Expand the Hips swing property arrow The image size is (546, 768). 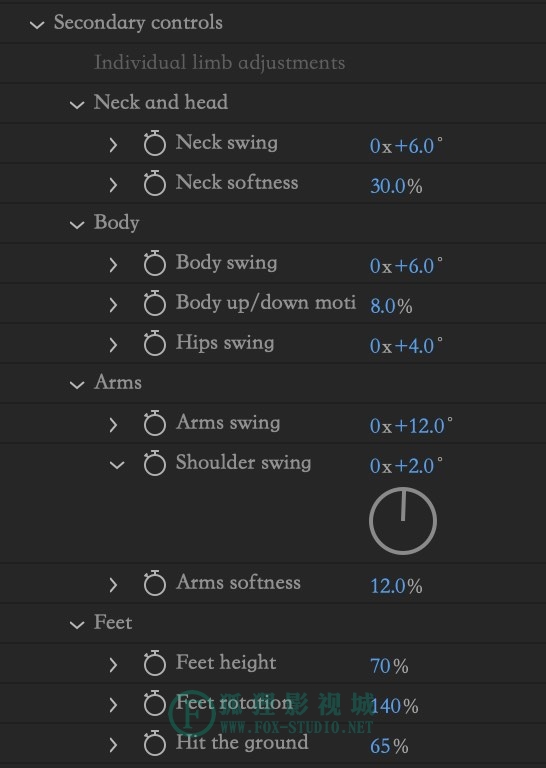(x=113, y=345)
